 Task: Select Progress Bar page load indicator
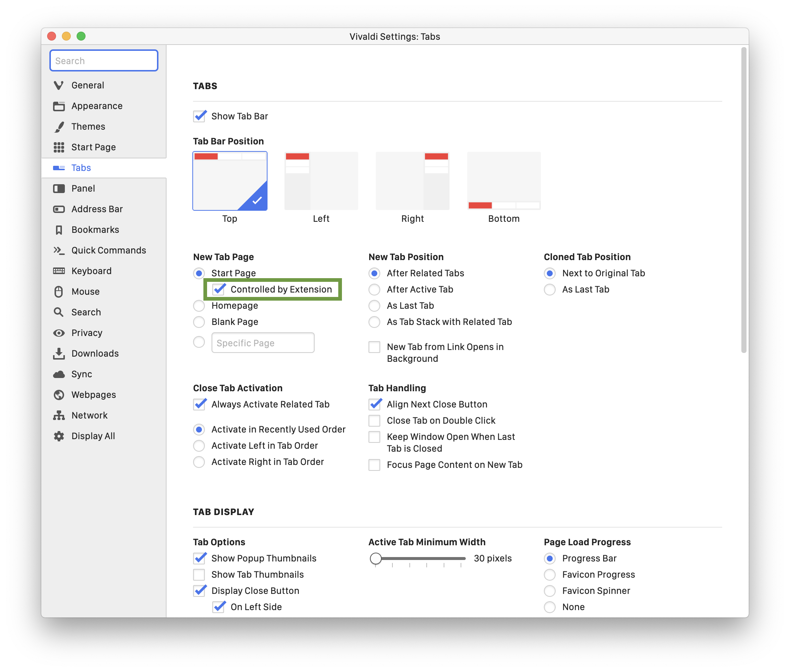tap(550, 559)
